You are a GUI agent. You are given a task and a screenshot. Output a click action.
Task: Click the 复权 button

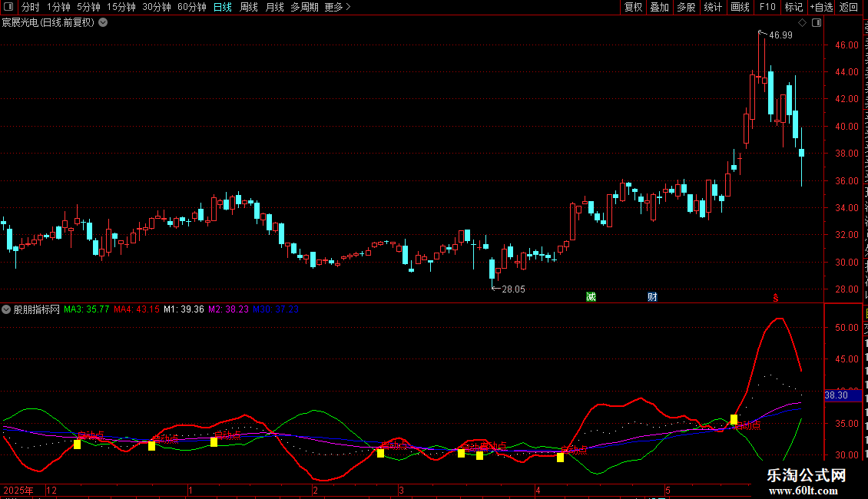(x=633, y=7)
